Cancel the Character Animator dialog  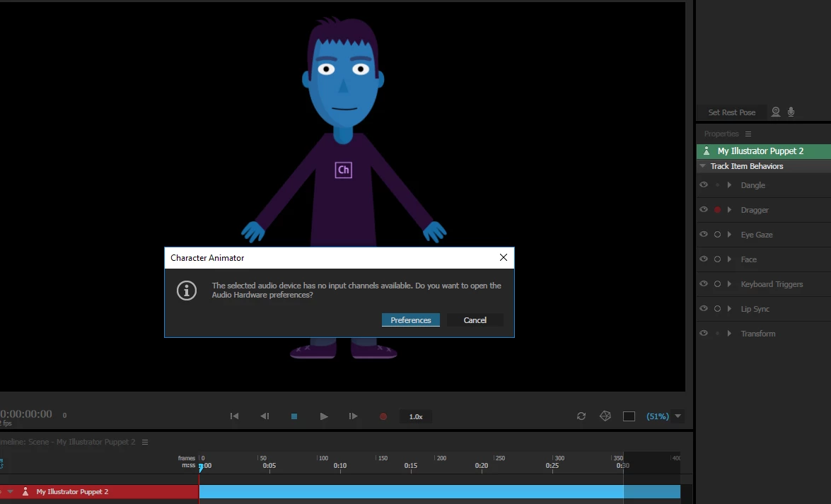pyautogui.click(x=475, y=320)
